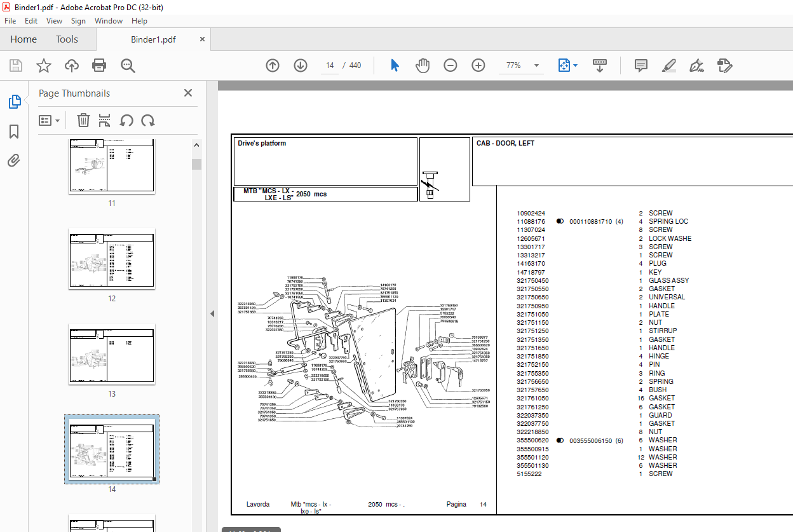Open the stamp tool in the toolbar
The image size is (793, 532).
click(x=725, y=65)
